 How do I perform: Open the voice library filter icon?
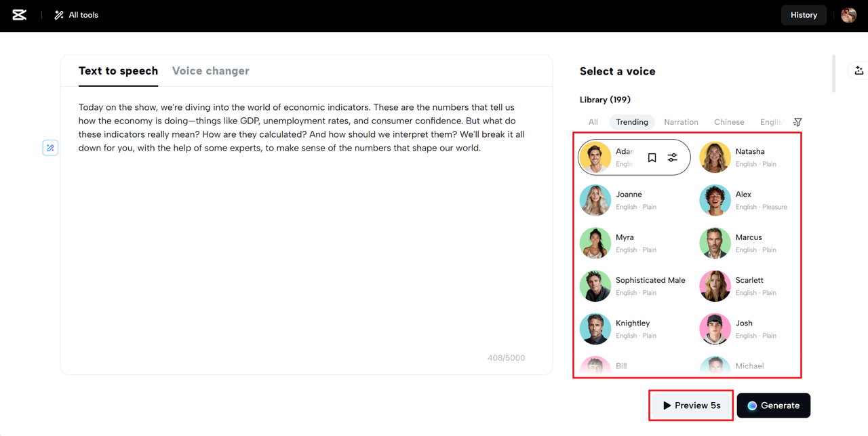pos(797,122)
